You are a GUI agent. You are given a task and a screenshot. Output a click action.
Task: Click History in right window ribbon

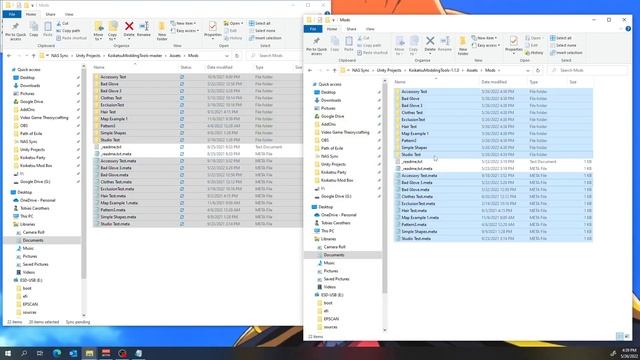tap(534, 53)
